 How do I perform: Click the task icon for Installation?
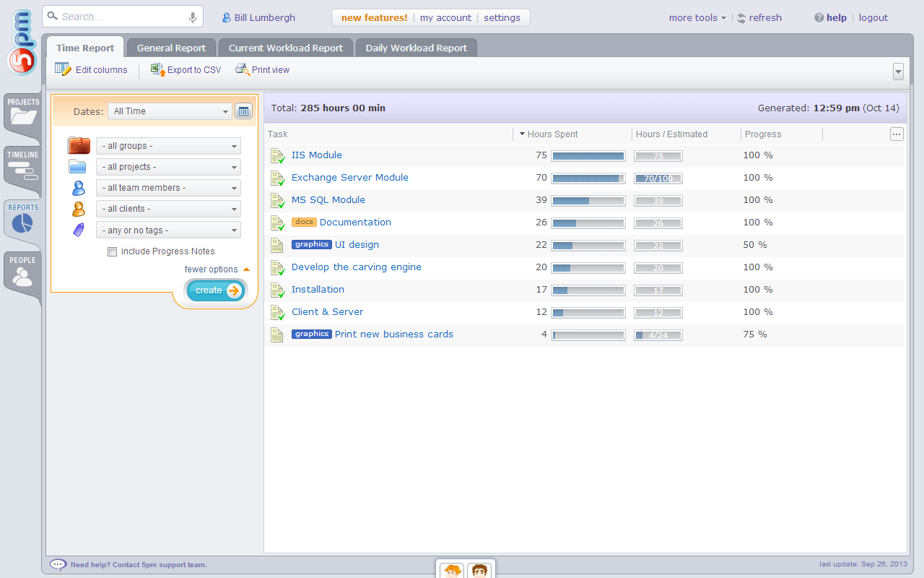277,290
